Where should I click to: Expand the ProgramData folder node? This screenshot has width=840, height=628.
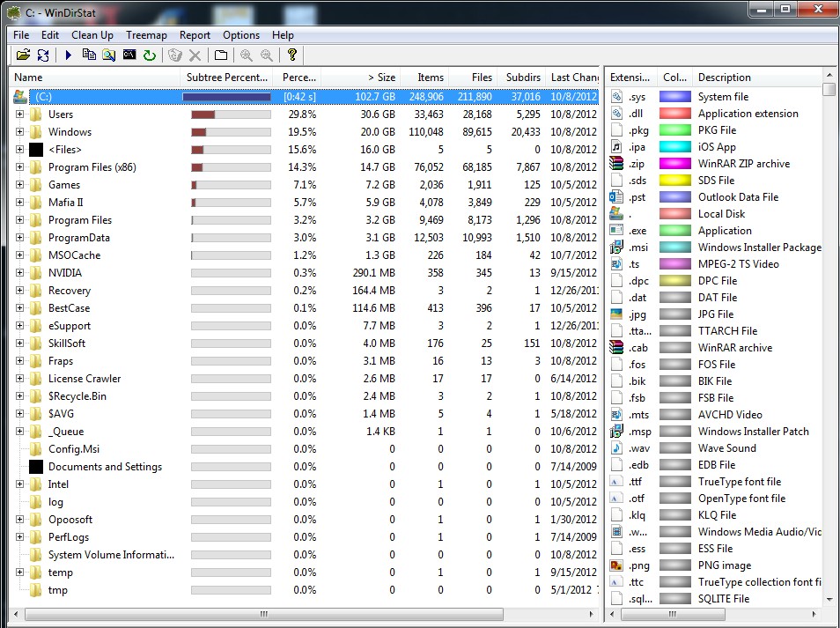(20, 238)
